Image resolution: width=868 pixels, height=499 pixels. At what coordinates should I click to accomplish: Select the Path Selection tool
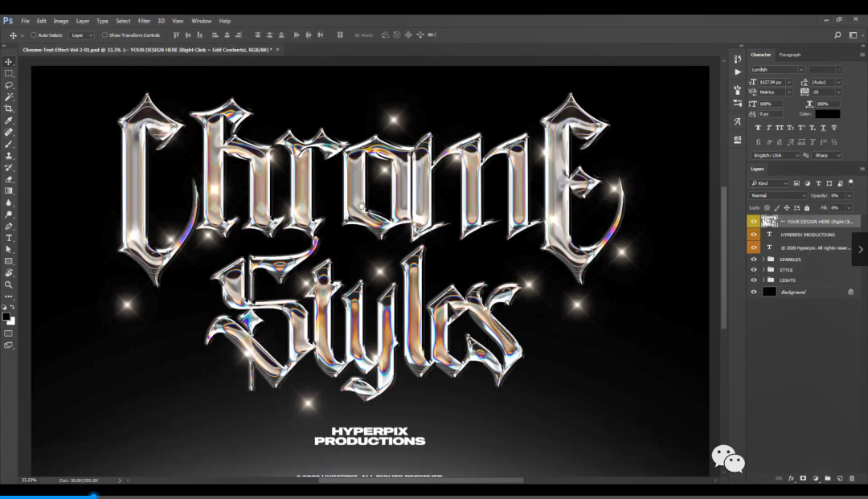[8, 249]
